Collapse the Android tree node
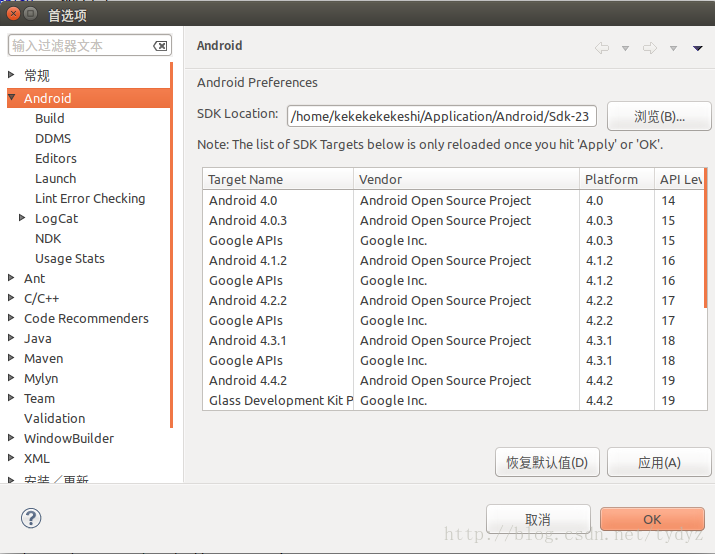 pyautogui.click(x=11, y=98)
